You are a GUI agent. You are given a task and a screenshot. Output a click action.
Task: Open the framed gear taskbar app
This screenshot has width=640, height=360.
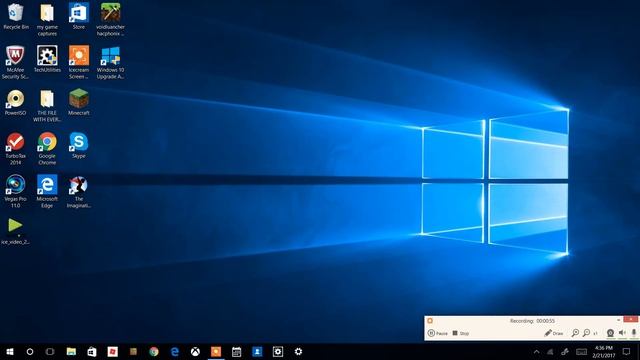(x=278, y=351)
